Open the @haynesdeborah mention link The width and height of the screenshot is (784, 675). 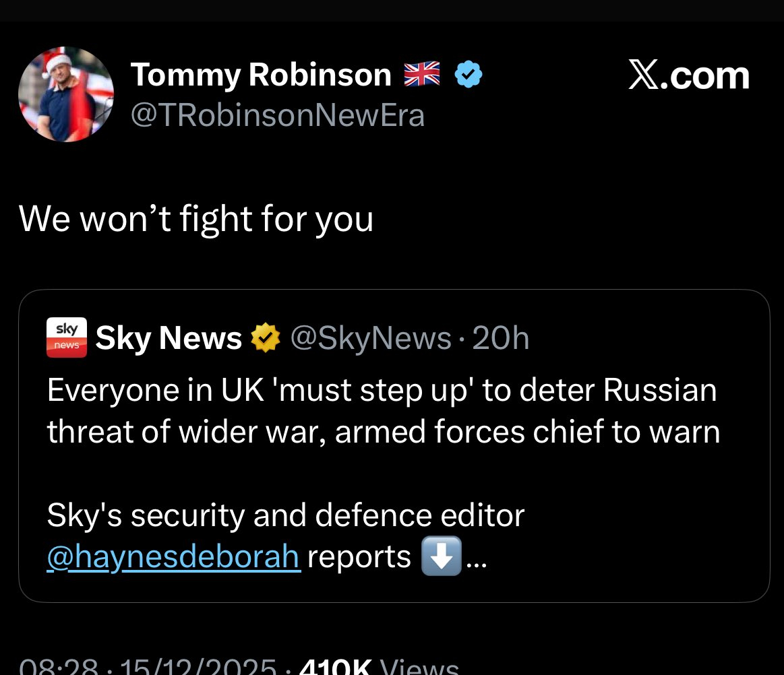click(x=173, y=556)
